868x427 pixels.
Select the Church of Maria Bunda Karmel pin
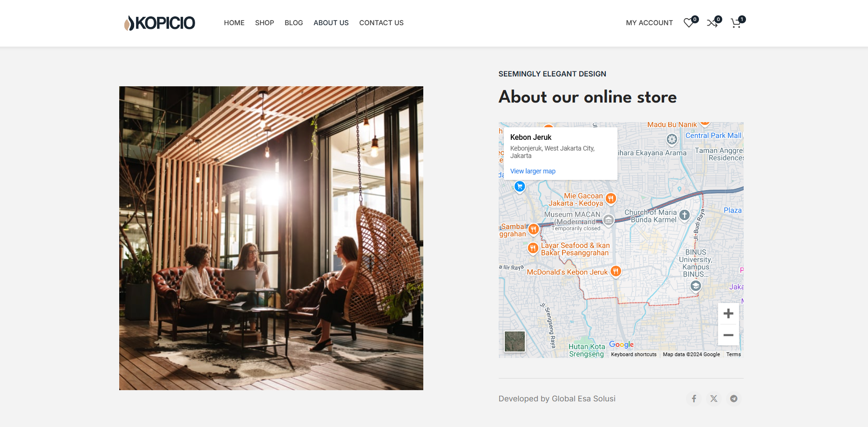pyautogui.click(x=684, y=215)
